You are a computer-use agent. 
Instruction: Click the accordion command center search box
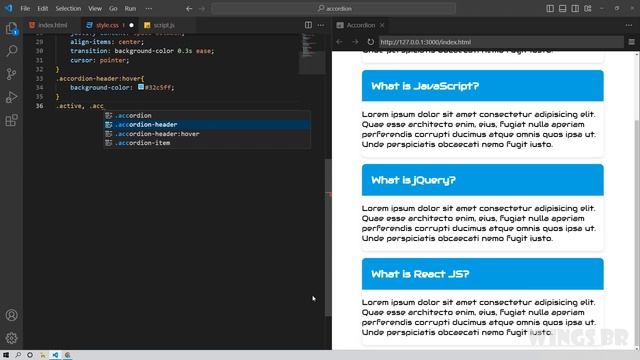click(333, 8)
